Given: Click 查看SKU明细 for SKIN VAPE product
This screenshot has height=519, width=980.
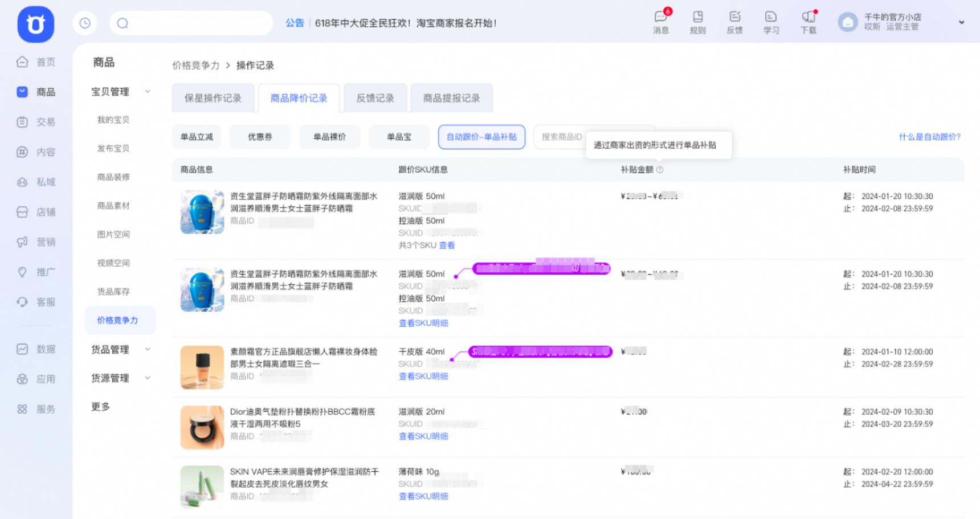Looking at the screenshot, I should pyautogui.click(x=423, y=496).
